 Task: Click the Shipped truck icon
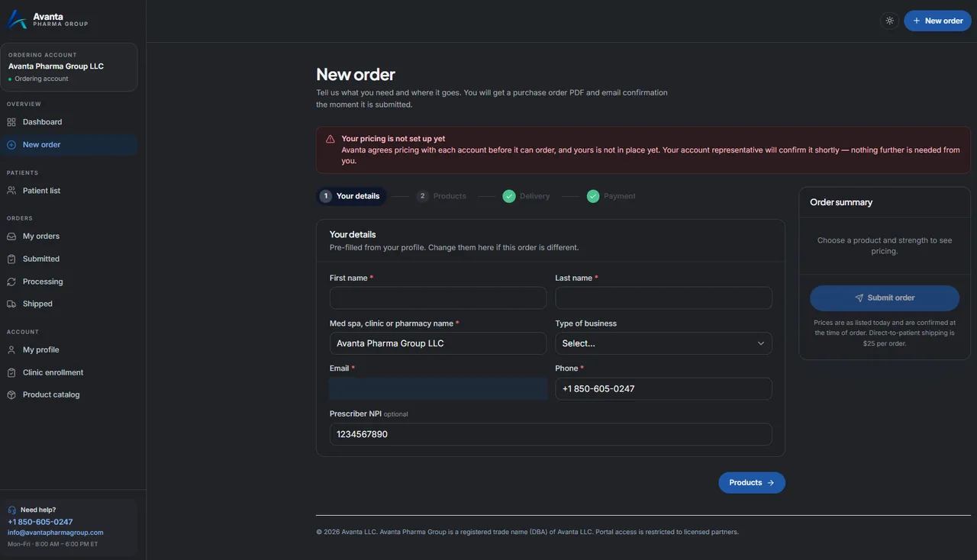click(x=11, y=304)
